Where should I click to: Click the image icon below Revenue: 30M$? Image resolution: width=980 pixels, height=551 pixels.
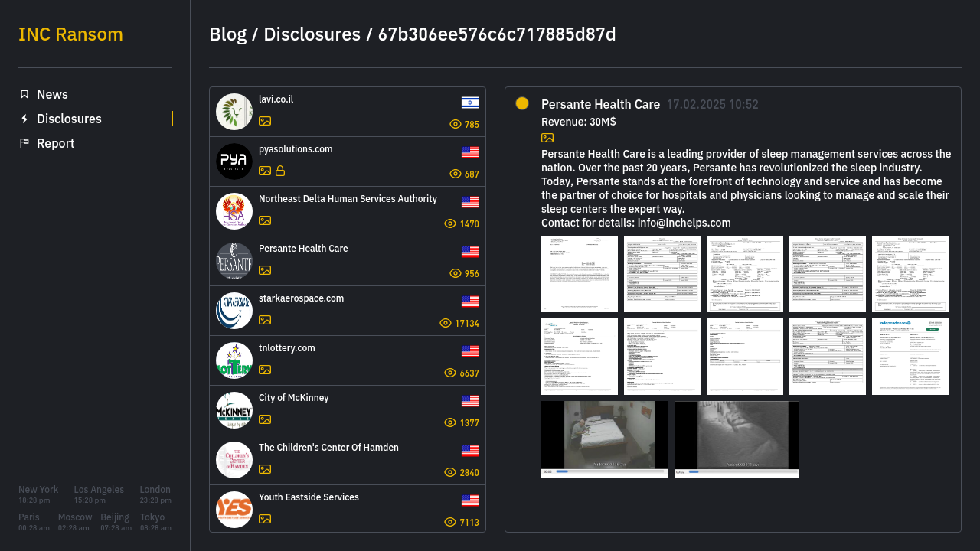click(x=547, y=138)
